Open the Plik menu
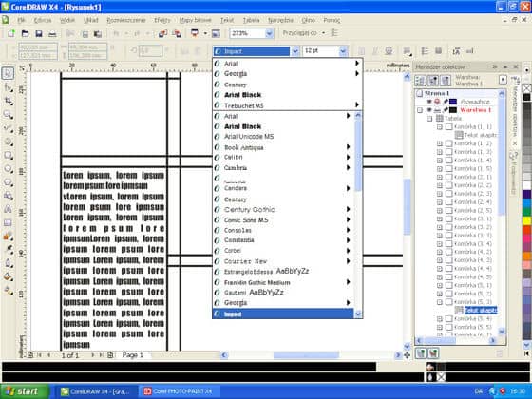The image size is (532, 399). pyautogui.click(x=21, y=20)
